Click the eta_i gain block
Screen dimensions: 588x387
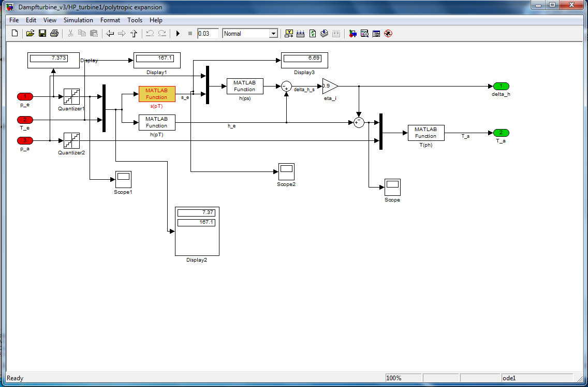pos(329,85)
